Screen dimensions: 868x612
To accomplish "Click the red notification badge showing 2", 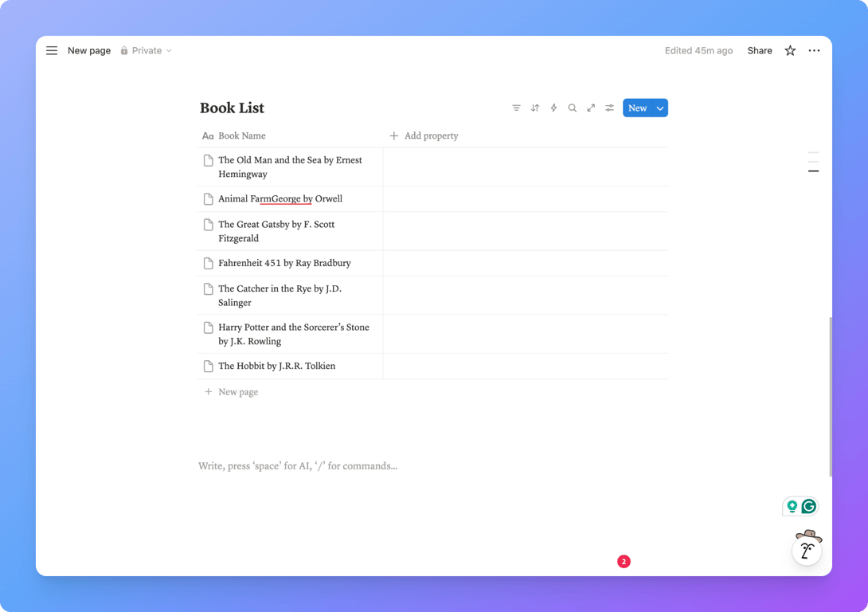I will 624,562.
